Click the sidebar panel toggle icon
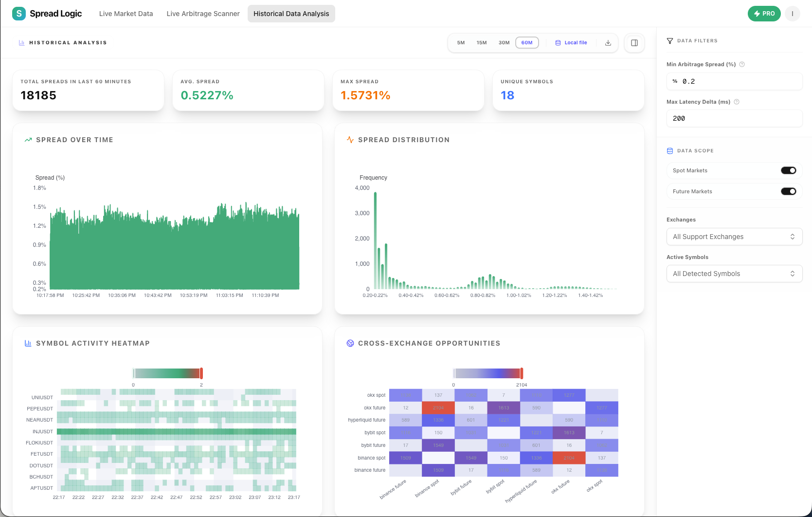 pyautogui.click(x=634, y=43)
